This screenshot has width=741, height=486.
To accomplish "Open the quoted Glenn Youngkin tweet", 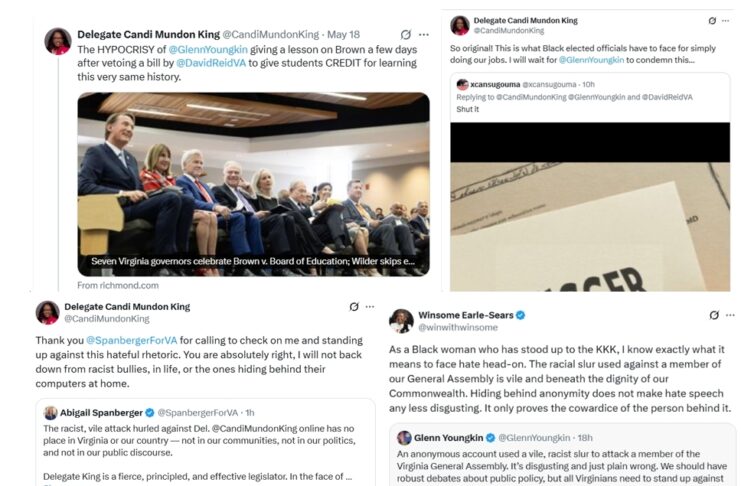I will tap(562, 455).
